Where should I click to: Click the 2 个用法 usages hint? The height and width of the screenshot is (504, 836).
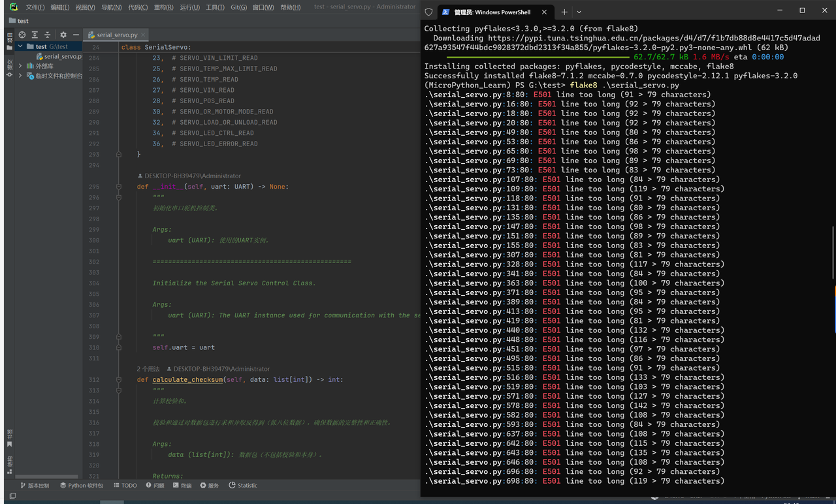pyautogui.click(x=148, y=369)
